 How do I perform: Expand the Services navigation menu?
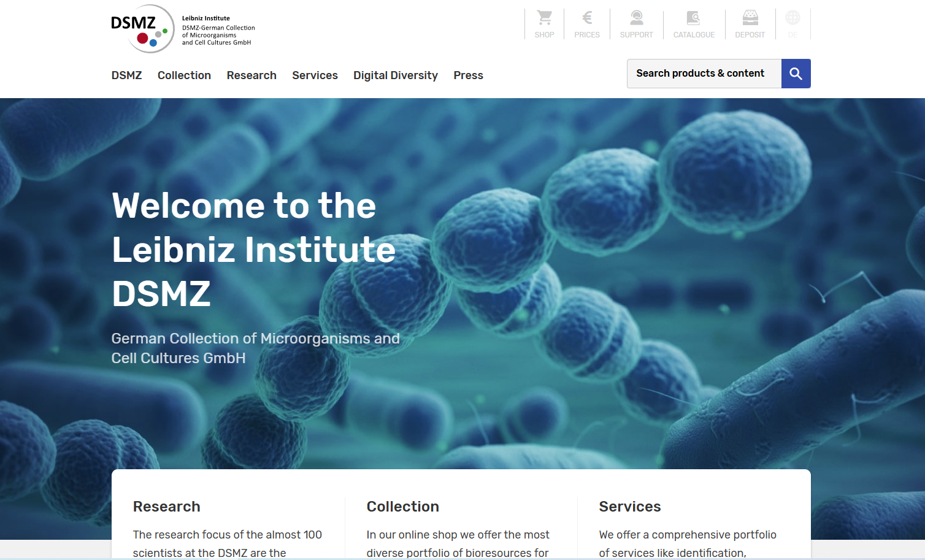click(315, 75)
